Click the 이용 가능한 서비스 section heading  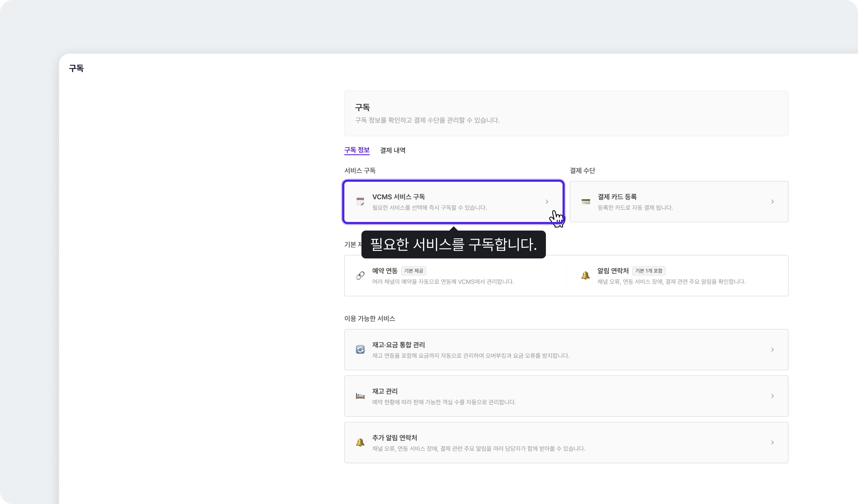click(370, 318)
